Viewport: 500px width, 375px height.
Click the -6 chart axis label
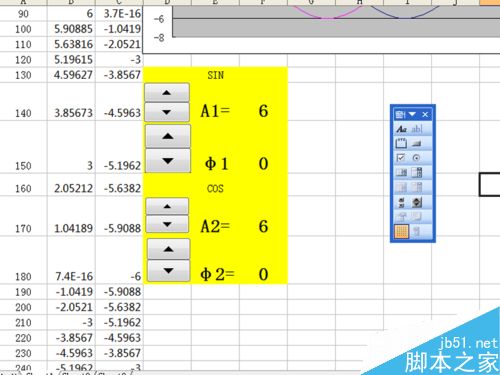(x=159, y=19)
